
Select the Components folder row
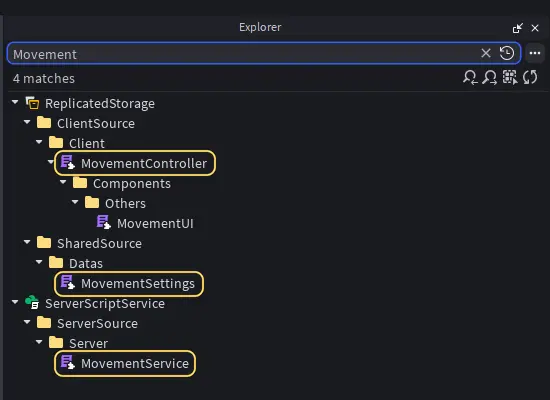pos(132,184)
